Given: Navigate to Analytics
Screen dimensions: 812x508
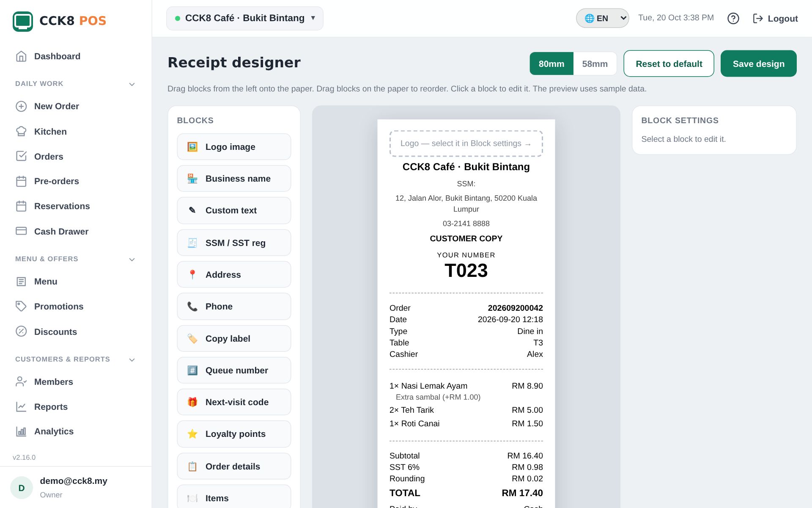Looking at the screenshot, I should point(76,431).
